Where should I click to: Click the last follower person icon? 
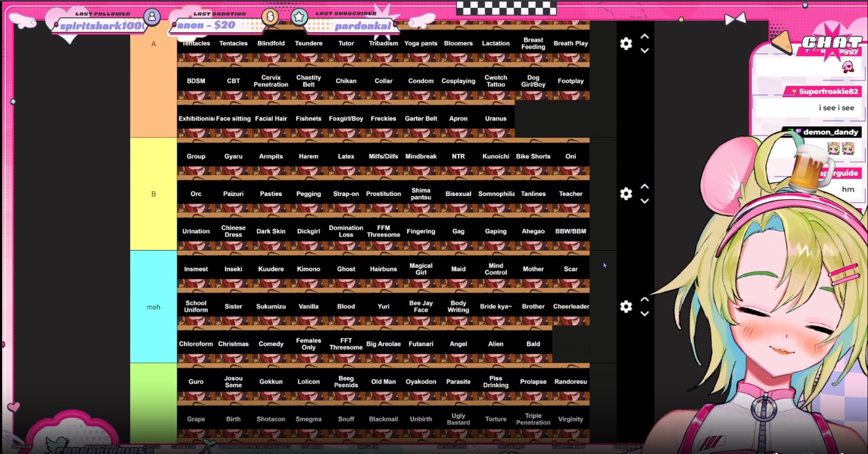coord(152,17)
